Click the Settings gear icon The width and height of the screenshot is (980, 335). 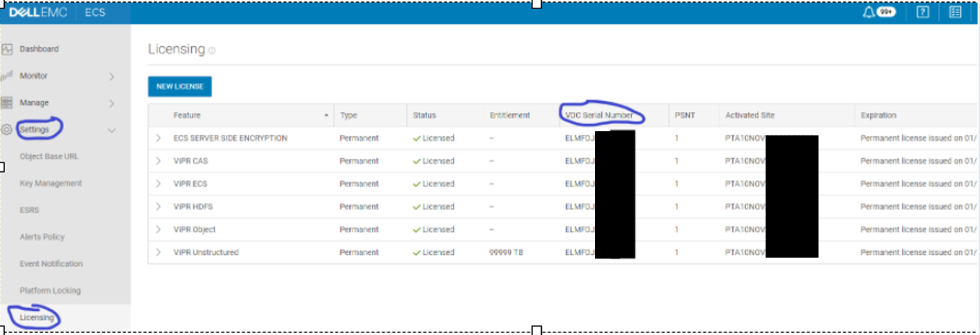coord(7,130)
